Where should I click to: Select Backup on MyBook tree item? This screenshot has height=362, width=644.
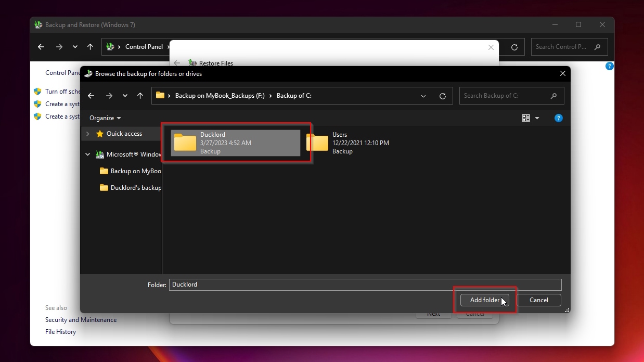[x=135, y=171]
